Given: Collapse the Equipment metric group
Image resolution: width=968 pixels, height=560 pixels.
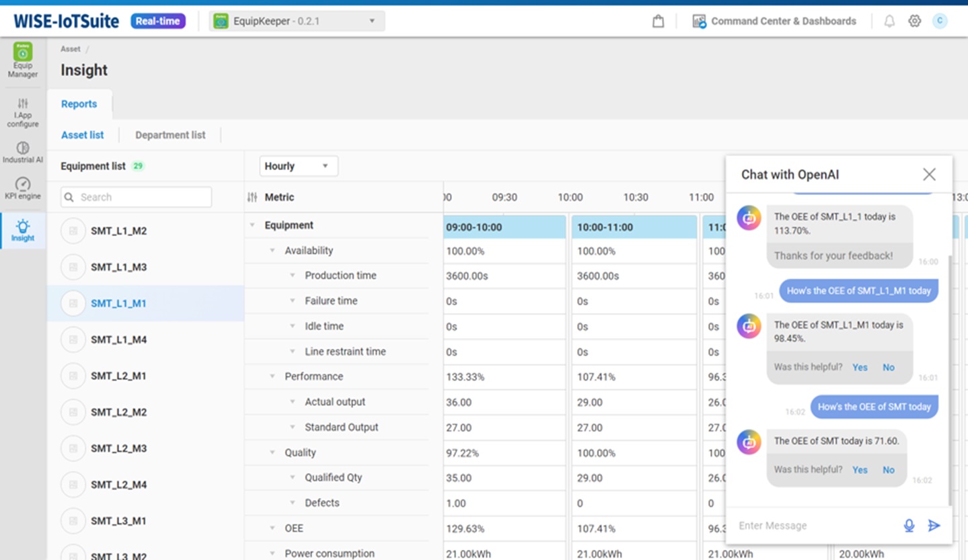Looking at the screenshot, I should pyautogui.click(x=252, y=225).
